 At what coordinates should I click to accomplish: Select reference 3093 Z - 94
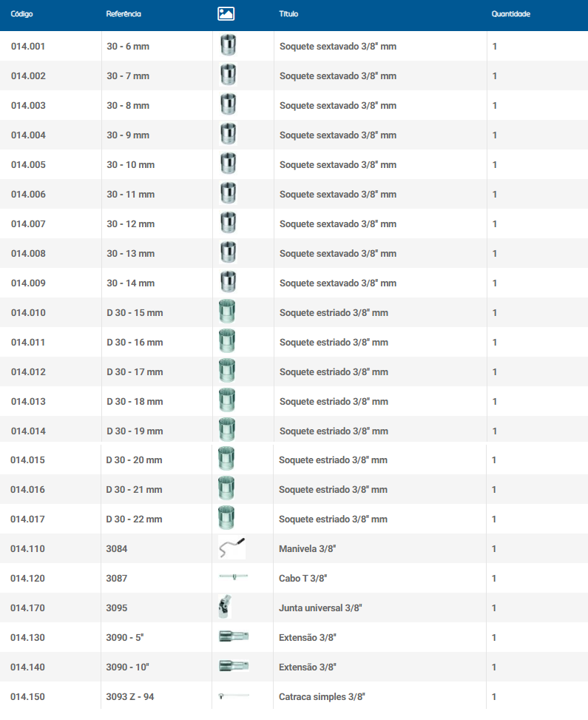(x=130, y=696)
